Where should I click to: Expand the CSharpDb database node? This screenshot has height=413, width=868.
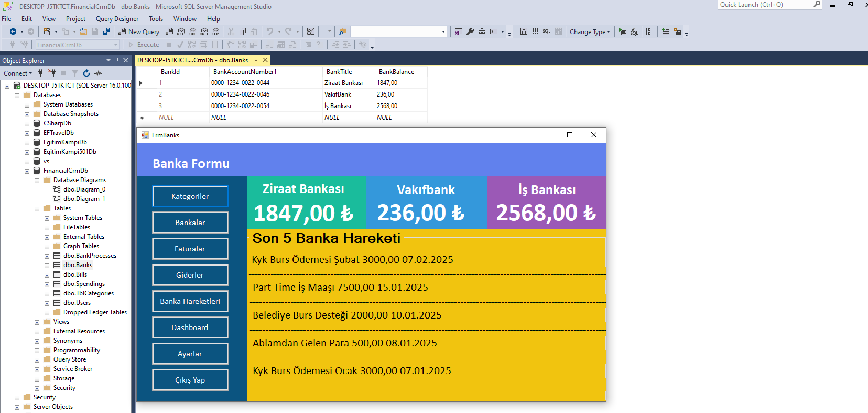point(27,124)
